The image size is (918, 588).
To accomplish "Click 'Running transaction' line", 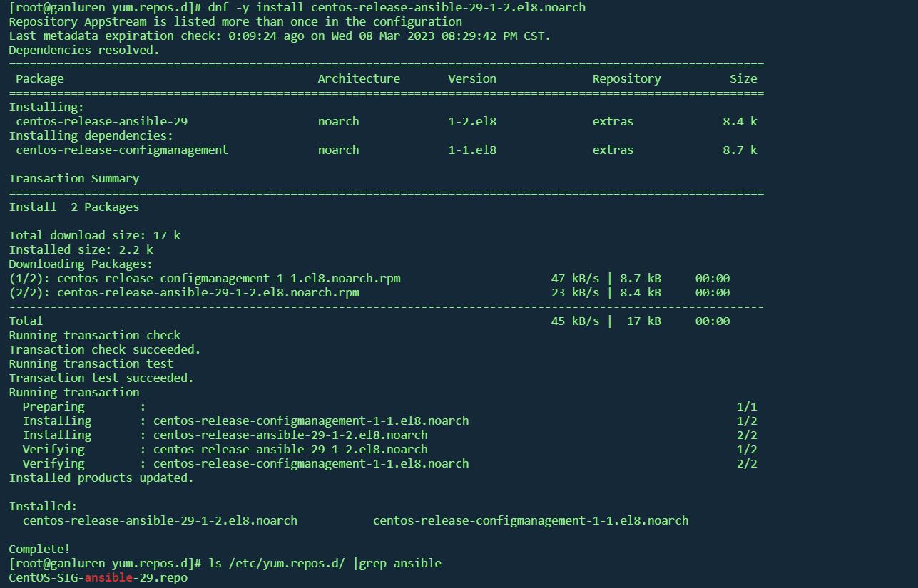I will (x=74, y=392).
